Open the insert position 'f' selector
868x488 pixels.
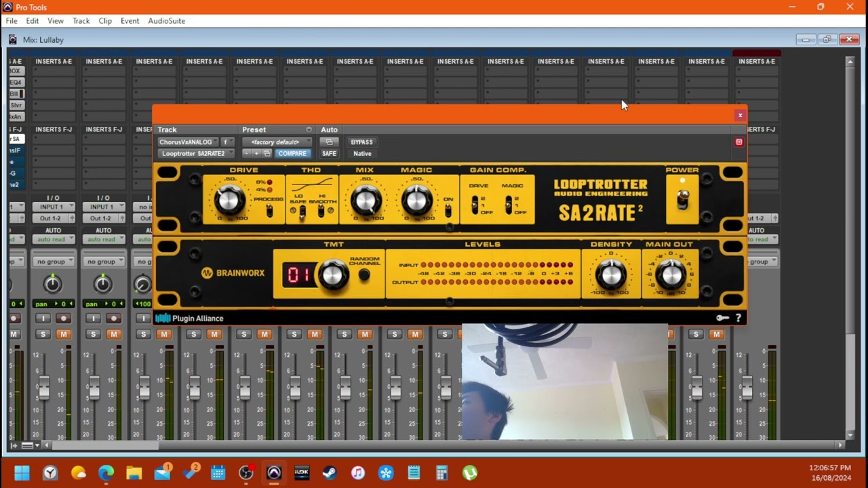point(228,142)
